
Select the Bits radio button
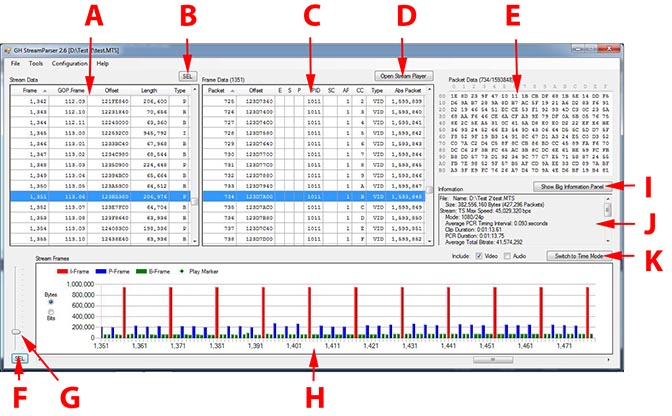tap(52, 314)
